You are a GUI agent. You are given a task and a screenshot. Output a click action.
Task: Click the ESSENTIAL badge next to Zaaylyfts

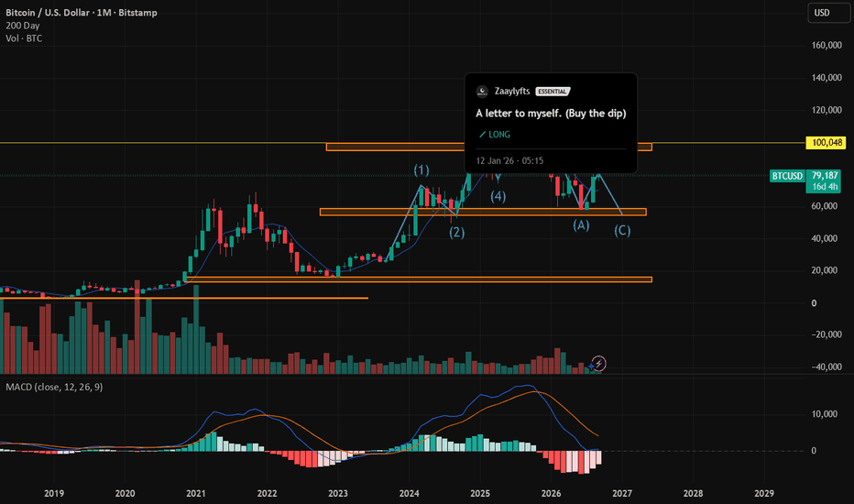coord(553,92)
